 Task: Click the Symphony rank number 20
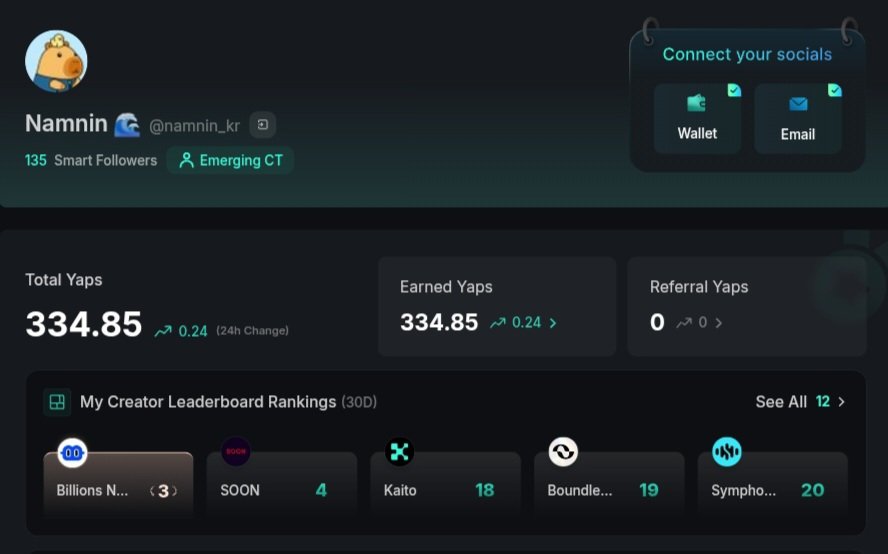tap(813, 490)
